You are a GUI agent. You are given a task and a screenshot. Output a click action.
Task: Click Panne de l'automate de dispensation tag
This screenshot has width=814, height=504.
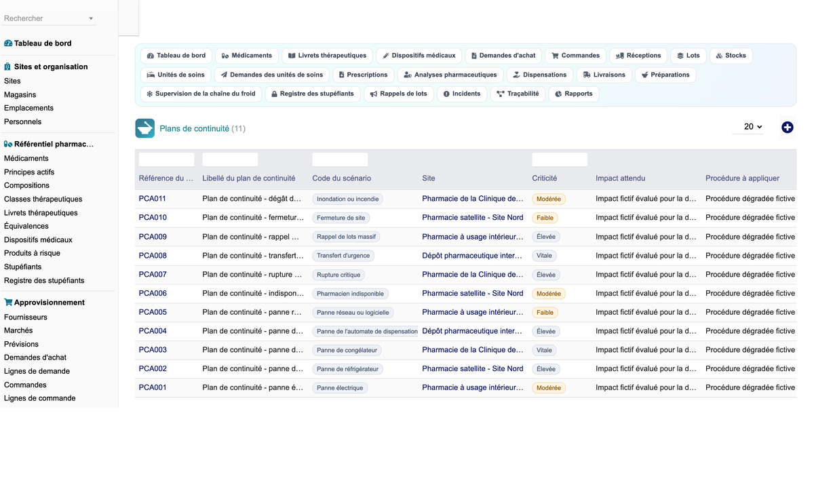coord(366,331)
